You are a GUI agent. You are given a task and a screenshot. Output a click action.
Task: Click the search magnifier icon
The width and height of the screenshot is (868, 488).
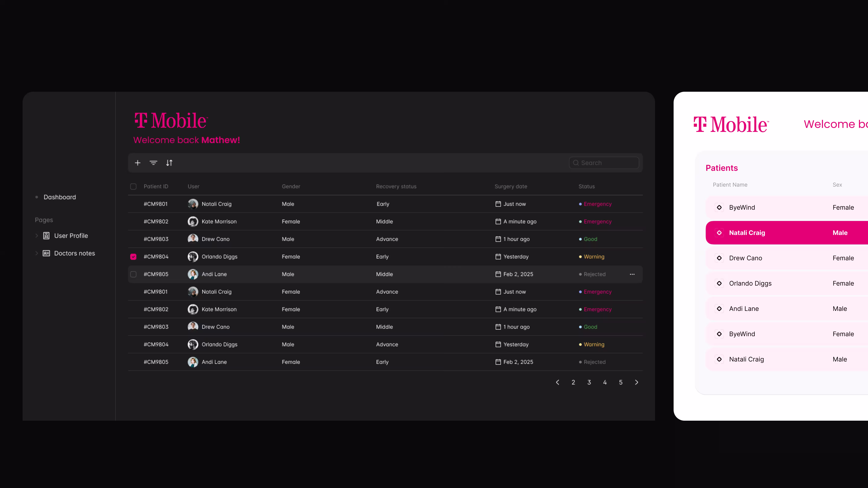[576, 163]
